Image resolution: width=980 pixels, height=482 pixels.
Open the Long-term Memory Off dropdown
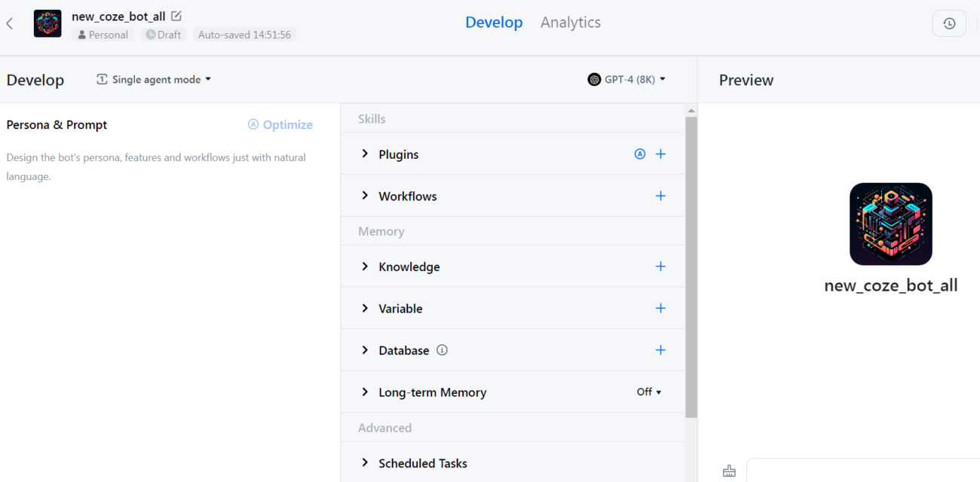click(x=648, y=392)
